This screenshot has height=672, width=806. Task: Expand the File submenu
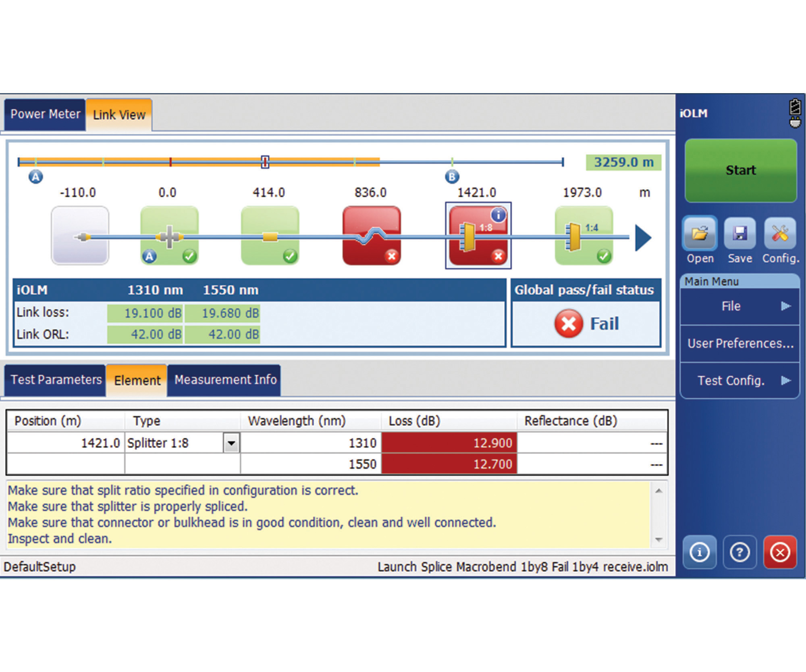tap(740, 306)
